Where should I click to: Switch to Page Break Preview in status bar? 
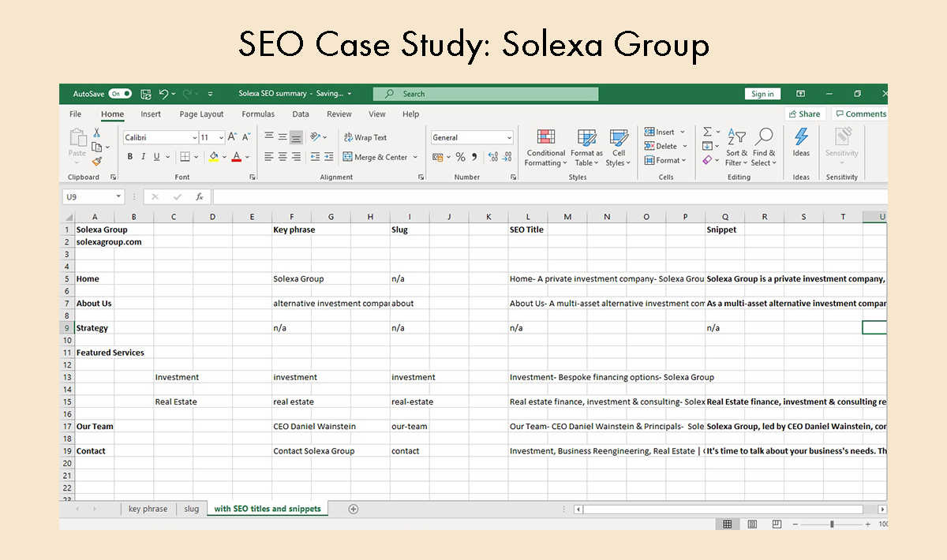tap(777, 524)
